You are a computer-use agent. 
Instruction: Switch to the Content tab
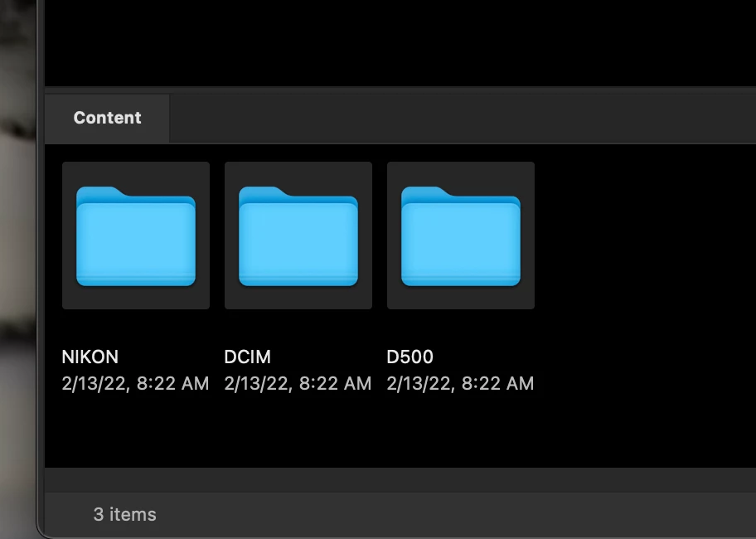[107, 118]
